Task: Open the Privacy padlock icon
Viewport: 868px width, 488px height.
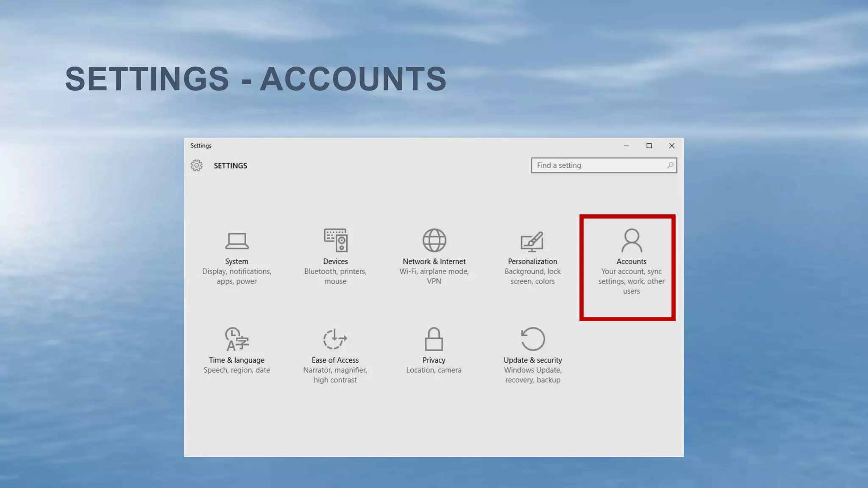Action: click(434, 339)
